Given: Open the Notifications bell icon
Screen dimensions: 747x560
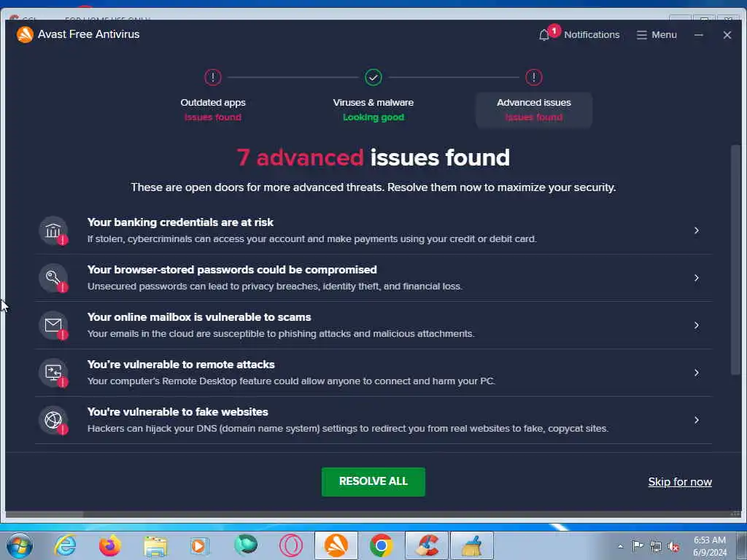Looking at the screenshot, I should [544, 35].
